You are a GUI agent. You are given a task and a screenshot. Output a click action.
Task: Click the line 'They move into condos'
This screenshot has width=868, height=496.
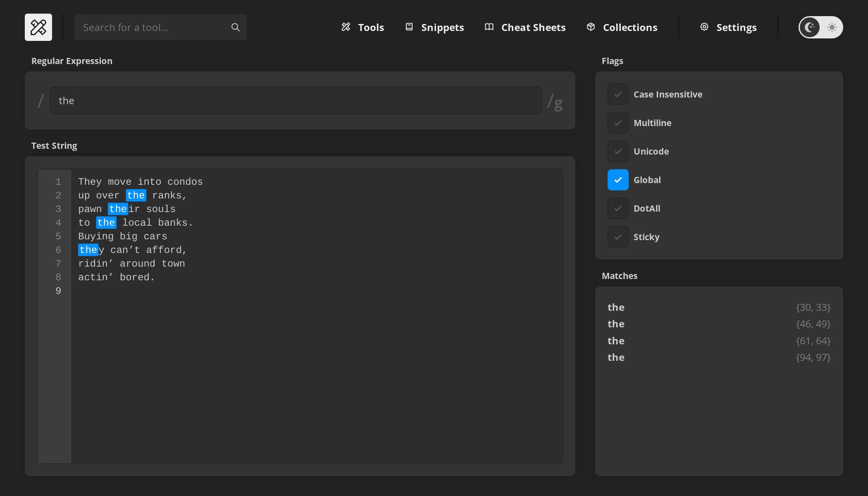141,182
